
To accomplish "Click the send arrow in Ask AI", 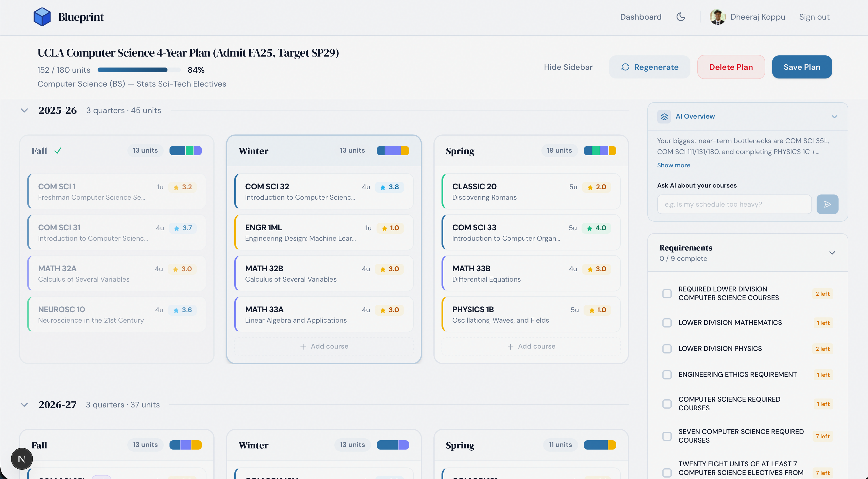I will (x=827, y=204).
